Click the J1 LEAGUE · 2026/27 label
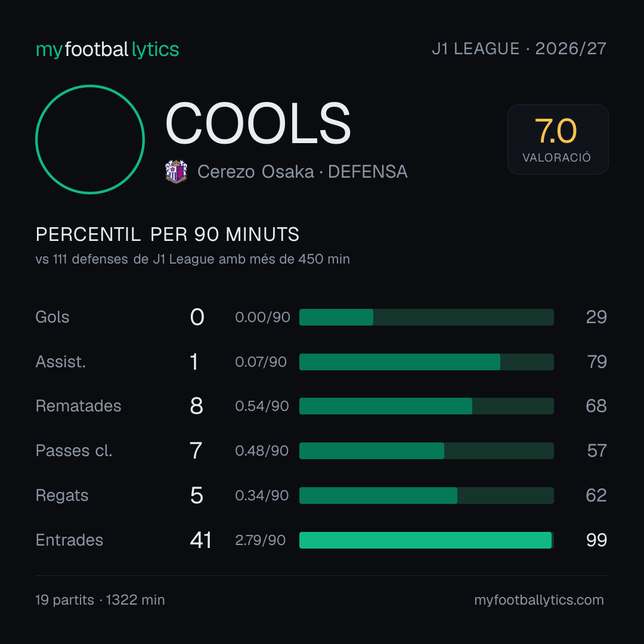 [x=519, y=49]
